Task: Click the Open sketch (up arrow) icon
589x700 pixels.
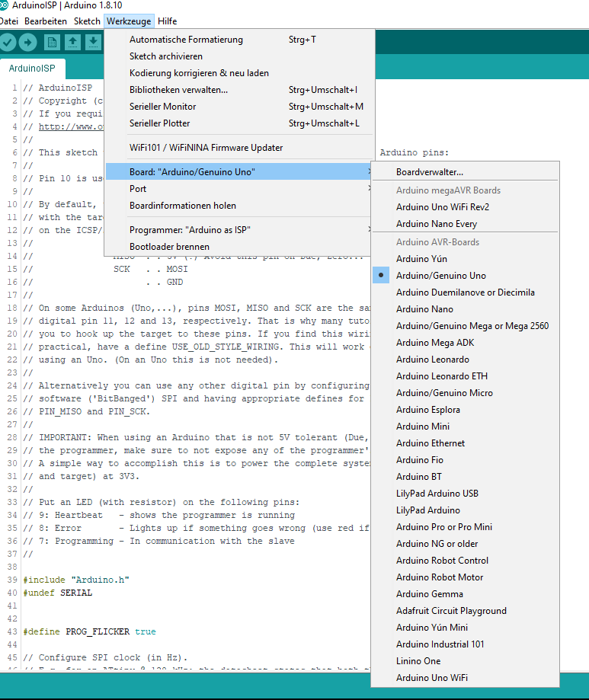Action: (72, 43)
